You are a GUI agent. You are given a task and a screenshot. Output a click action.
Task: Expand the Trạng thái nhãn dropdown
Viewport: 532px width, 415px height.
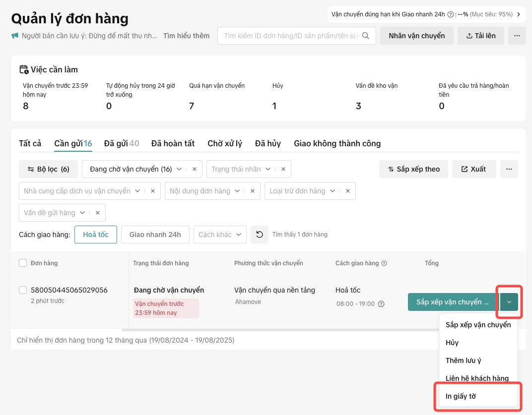click(267, 169)
